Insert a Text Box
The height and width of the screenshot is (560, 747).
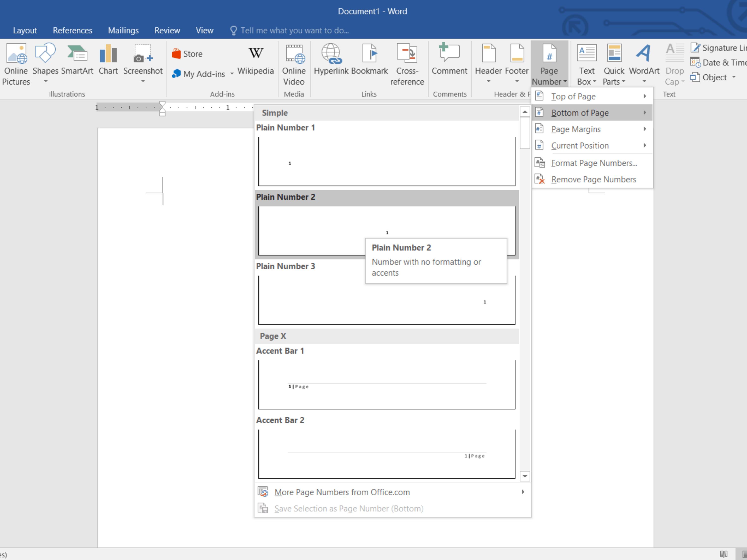pos(587,64)
